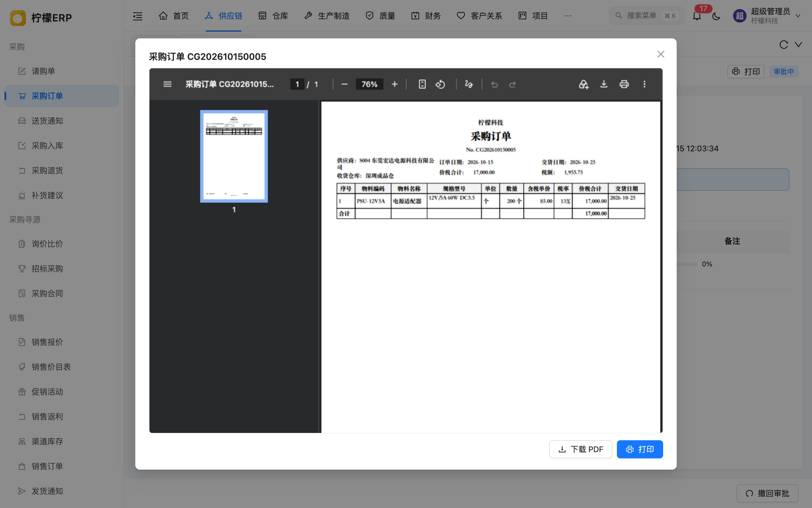Click the fit to page icon
This screenshot has height=508, width=812.
pos(422,84)
